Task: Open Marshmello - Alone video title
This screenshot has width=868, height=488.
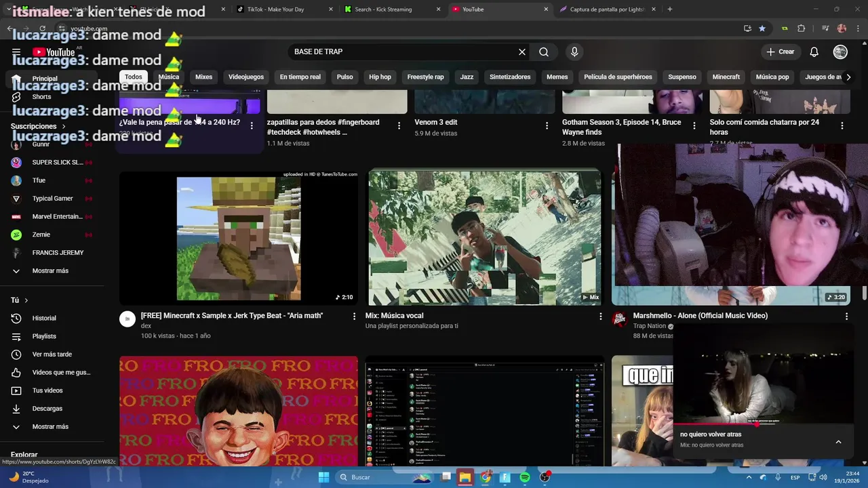Action: coord(701,316)
